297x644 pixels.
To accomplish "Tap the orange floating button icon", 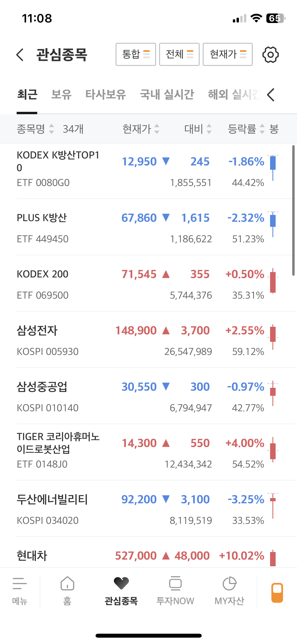I will point(277,593).
